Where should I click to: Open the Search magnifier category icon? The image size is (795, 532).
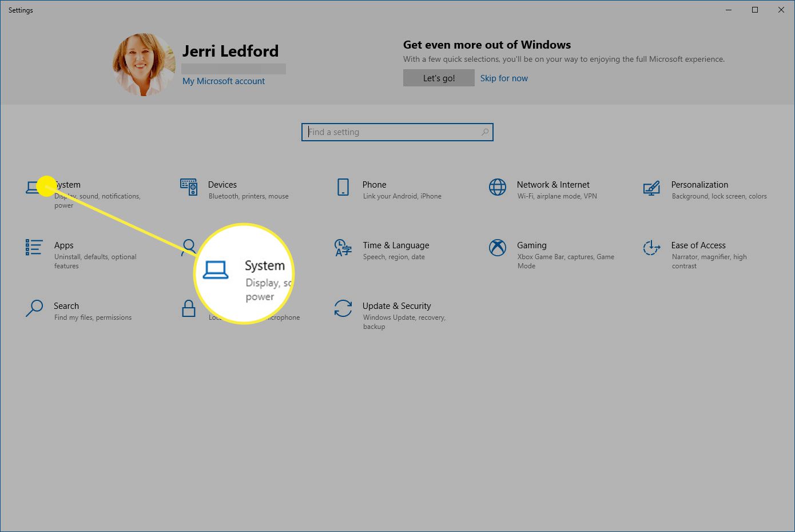click(x=34, y=308)
